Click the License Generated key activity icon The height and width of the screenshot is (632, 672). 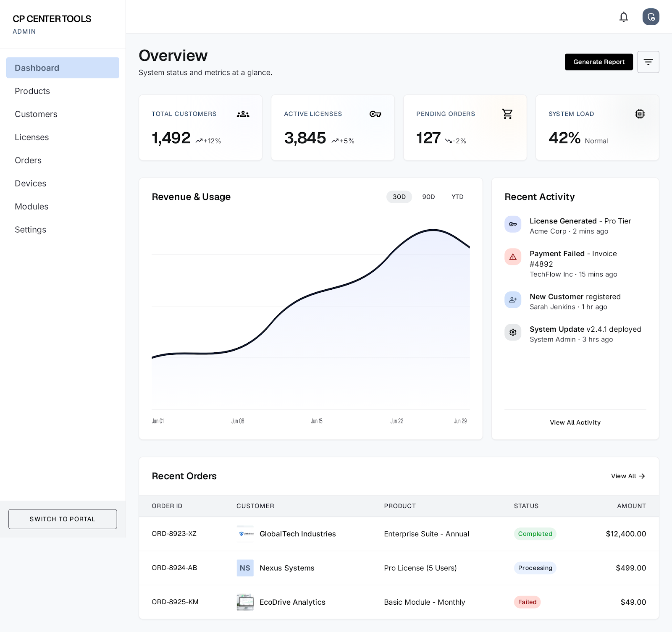click(x=513, y=224)
